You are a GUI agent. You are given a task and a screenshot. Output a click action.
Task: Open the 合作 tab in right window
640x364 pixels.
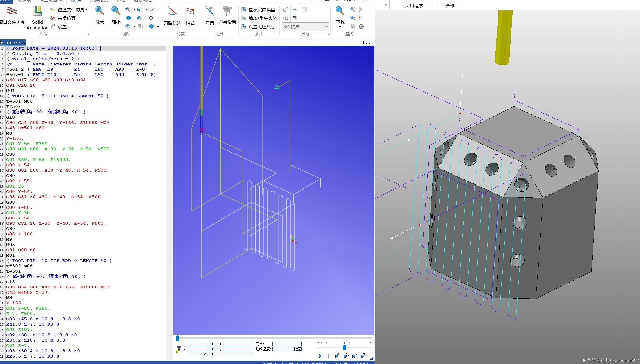point(450,6)
